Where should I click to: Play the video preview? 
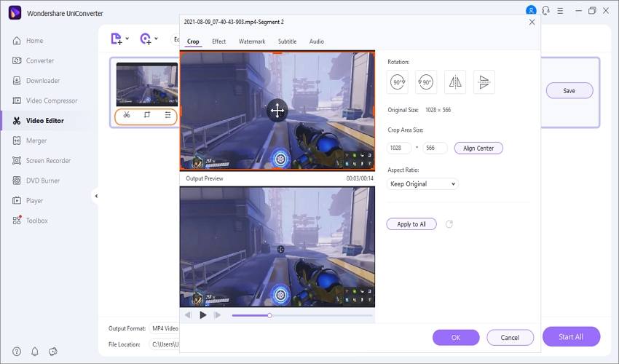[x=203, y=315]
